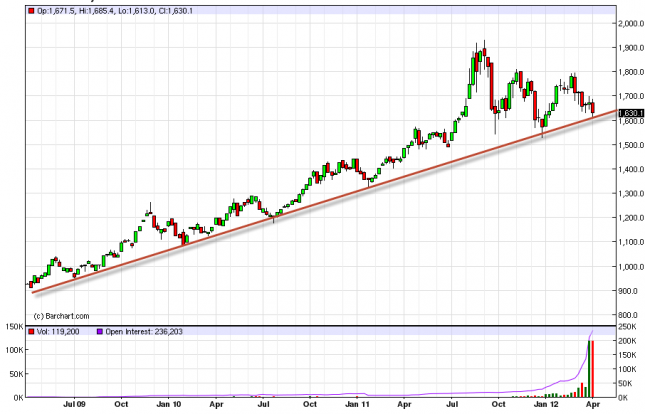Click the 1,700.0 price axis label
Image resolution: width=645 pixels, height=414 pixels.
[x=631, y=96]
